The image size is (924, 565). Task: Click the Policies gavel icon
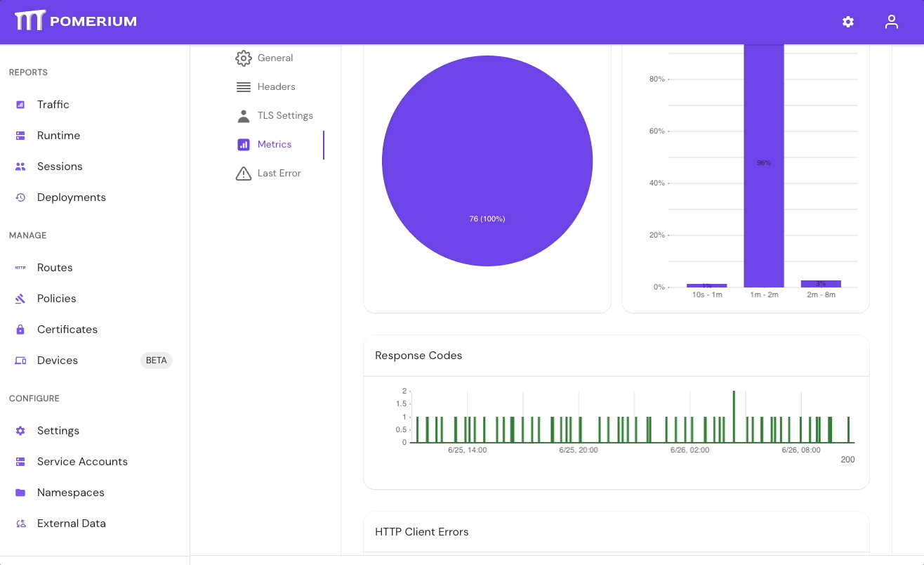20,299
